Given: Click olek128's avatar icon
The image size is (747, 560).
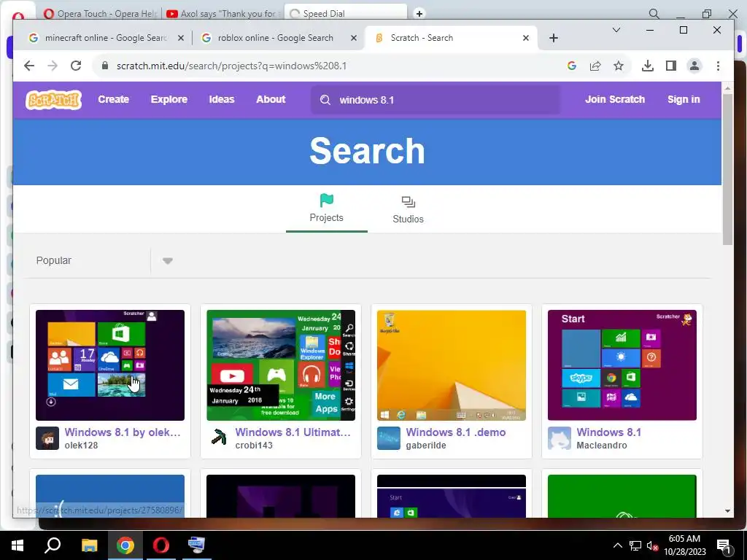Looking at the screenshot, I should click(x=47, y=438).
